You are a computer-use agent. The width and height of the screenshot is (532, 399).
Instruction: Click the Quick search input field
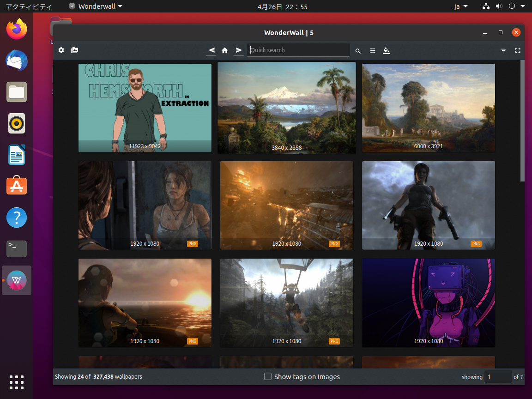(298, 50)
